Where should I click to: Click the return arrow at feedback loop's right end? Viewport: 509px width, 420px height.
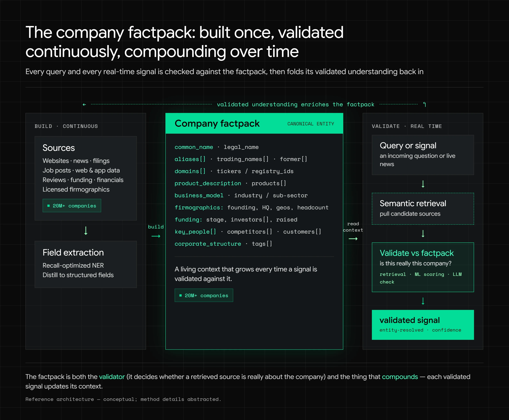(x=425, y=105)
